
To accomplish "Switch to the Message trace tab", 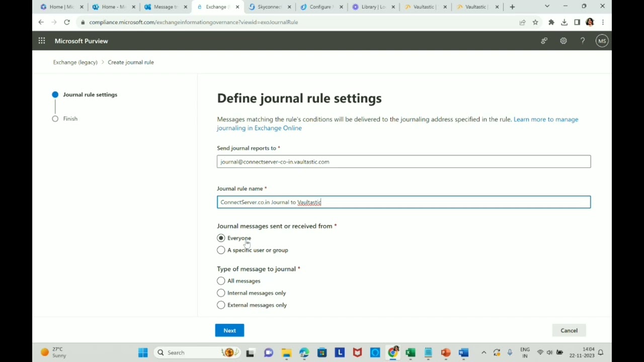I will tap(165, 7).
